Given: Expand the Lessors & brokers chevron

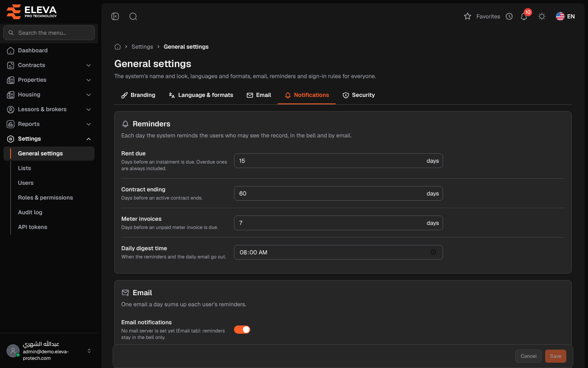Looking at the screenshot, I should [x=89, y=110].
